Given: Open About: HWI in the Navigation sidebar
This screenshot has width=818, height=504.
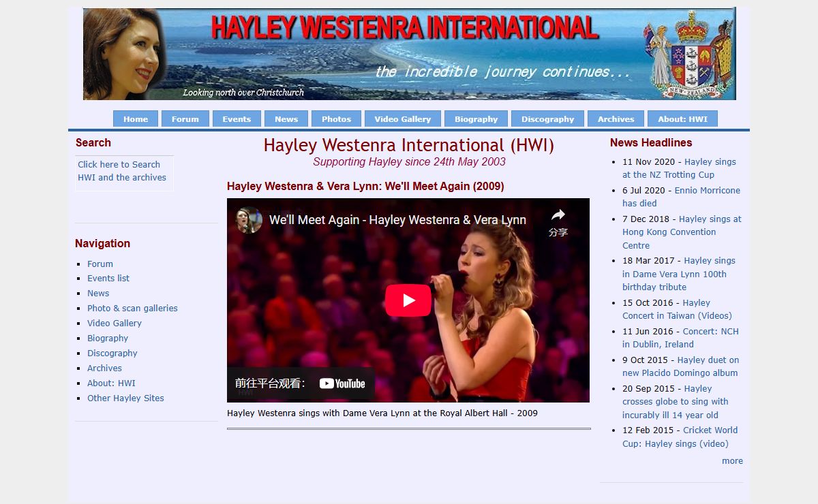Looking at the screenshot, I should tap(111, 383).
